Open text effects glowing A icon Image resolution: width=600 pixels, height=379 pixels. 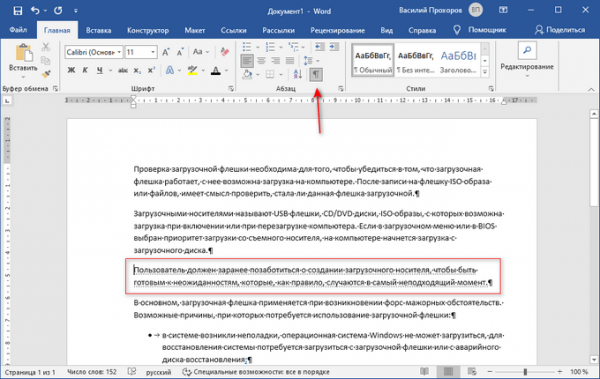click(x=170, y=70)
